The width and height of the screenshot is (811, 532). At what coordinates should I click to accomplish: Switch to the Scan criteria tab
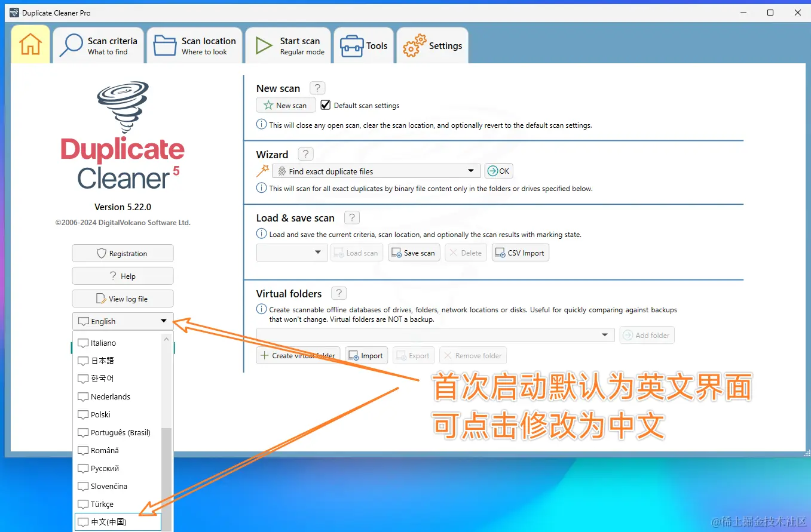click(x=99, y=45)
